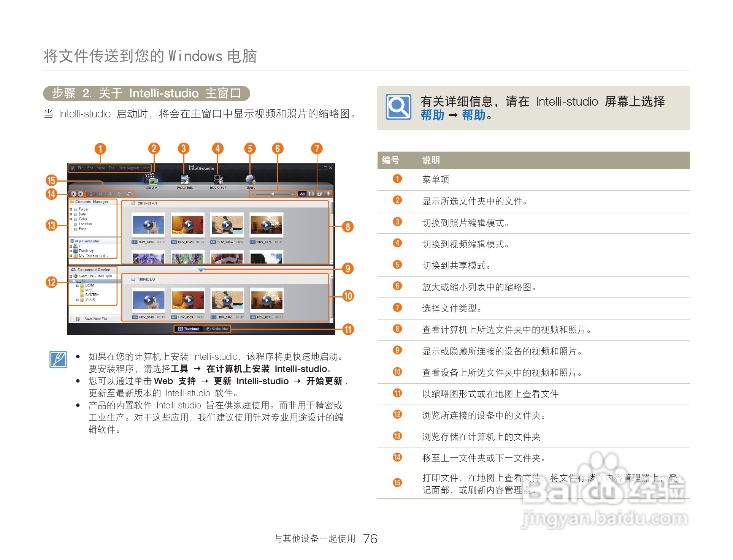Go to the previous folder arrow
Image resolution: width=733 pixels, height=560 pixels.
(73, 194)
